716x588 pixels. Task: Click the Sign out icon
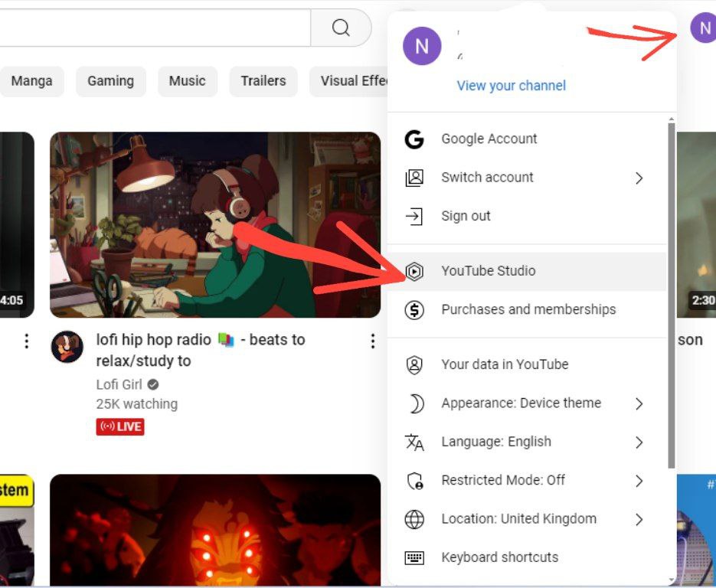coord(414,217)
